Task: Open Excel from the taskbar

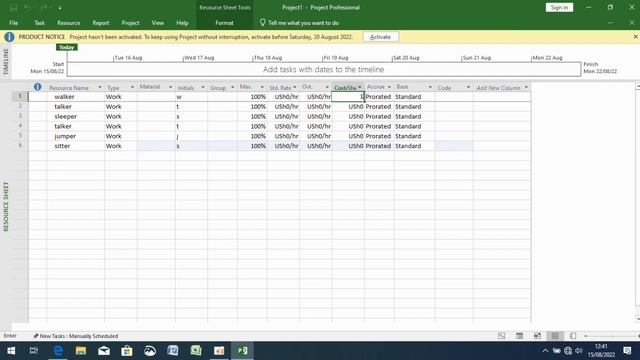Action: point(196,351)
